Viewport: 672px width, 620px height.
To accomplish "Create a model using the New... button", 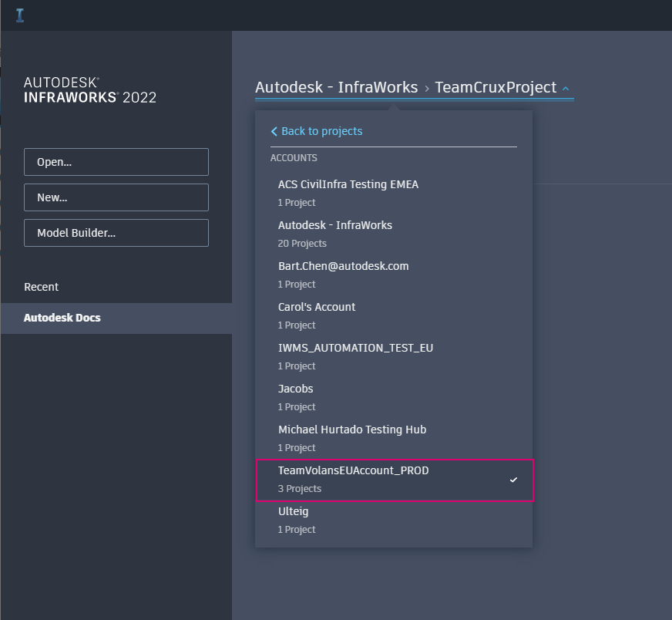I will (116, 197).
